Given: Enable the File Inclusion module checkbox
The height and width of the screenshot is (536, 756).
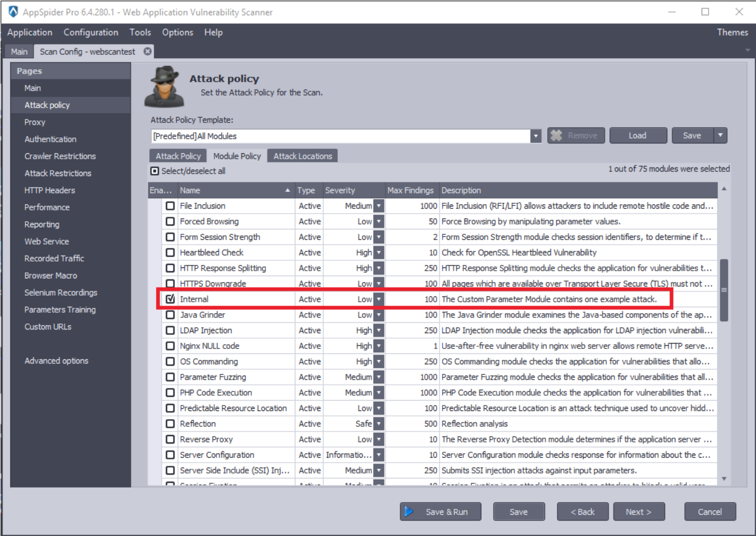Looking at the screenshot, I should pyautogui.click(x=170, y=206).
